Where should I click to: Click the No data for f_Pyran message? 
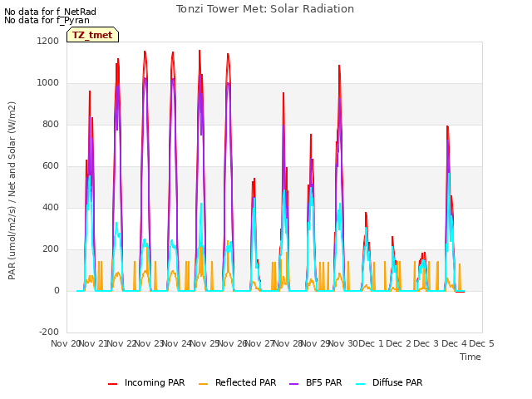(47, 20)
